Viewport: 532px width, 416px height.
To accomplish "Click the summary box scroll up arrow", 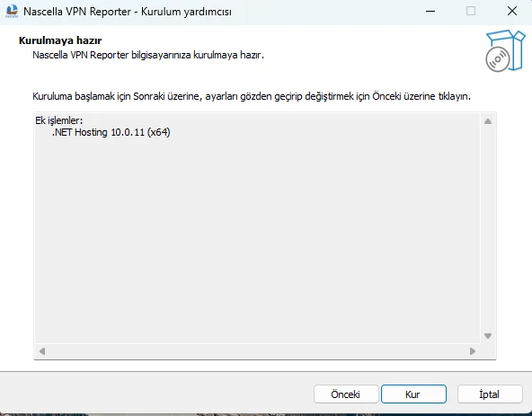I will click(488, 121).
